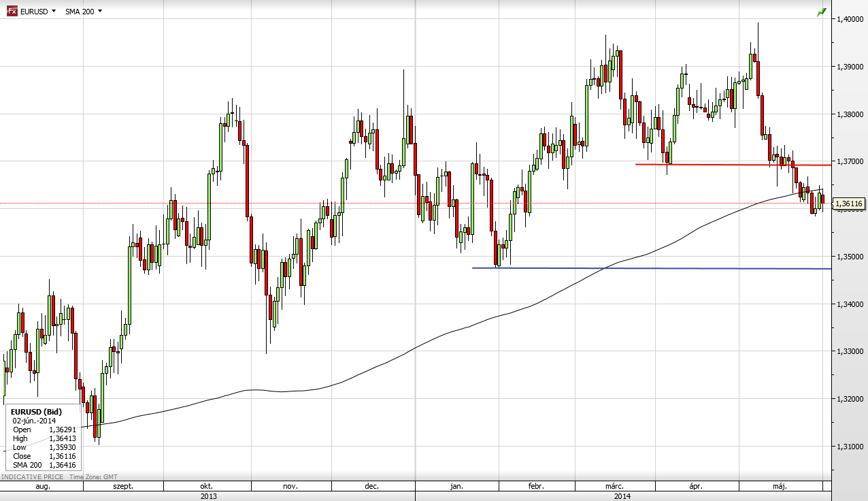
Task: Click the 1,33000 price axis label
Action: click(850, 351)
